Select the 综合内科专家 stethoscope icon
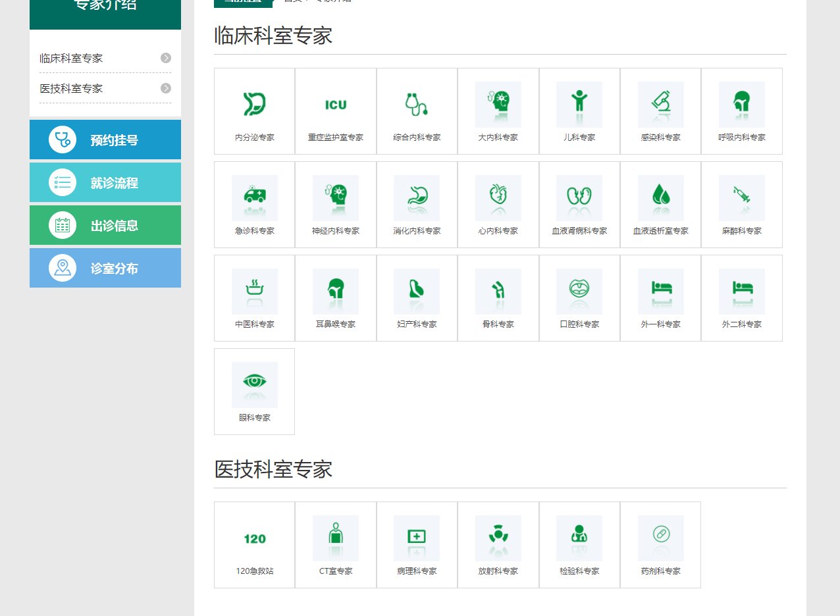This screenshot has height=616, width=840. coord(417,104)
